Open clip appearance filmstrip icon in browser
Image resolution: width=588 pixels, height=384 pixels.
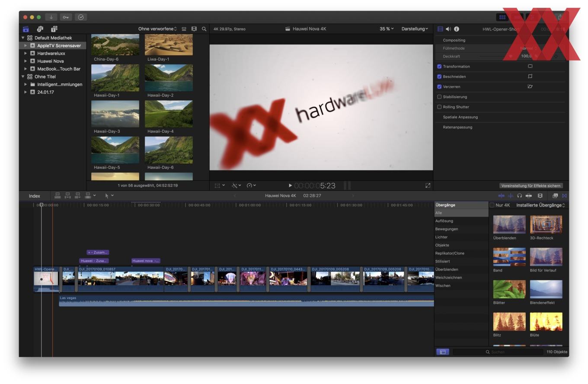pos(194,29)
